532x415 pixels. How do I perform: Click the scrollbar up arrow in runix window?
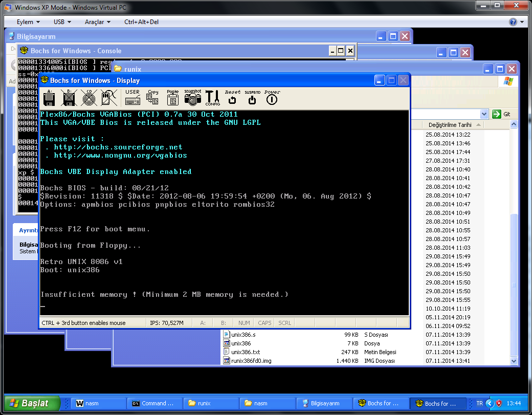tap(514, 124)
